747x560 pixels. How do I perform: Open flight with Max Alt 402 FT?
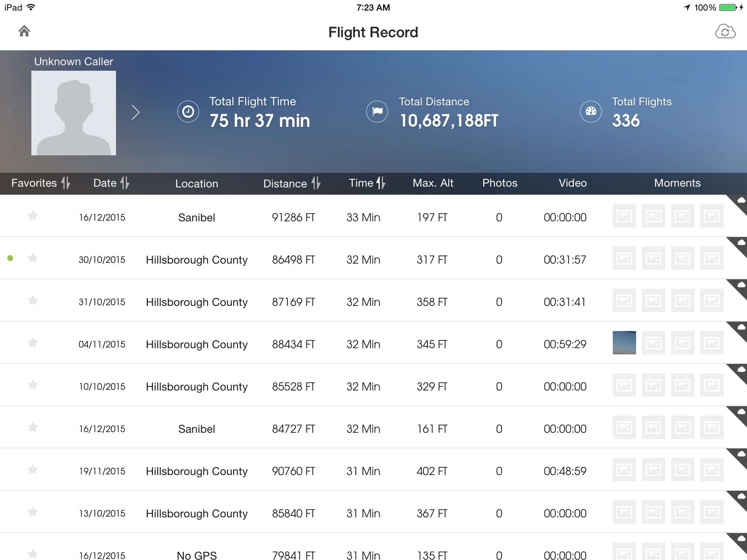(373, 470)
